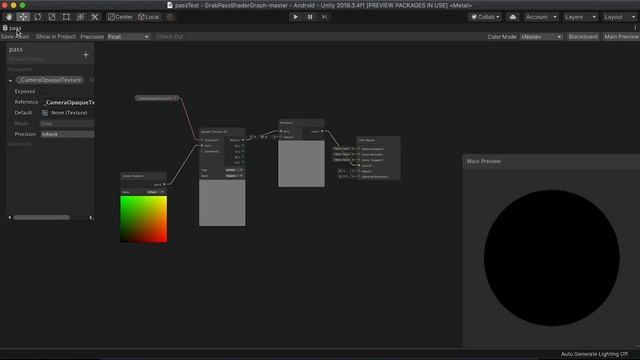Image resolution: width=640 pixels, height=360 pixels.
Task: Click the blackboard pass title
Action: (16, 49)
